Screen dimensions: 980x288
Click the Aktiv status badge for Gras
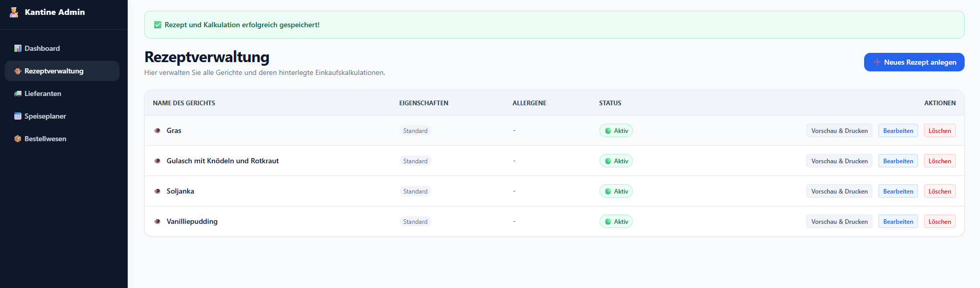pos(616,130)
